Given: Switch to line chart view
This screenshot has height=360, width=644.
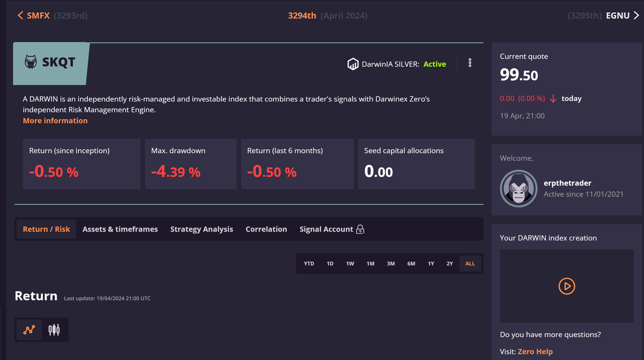Looking at the screenshot, I should [x=29, y=330].
